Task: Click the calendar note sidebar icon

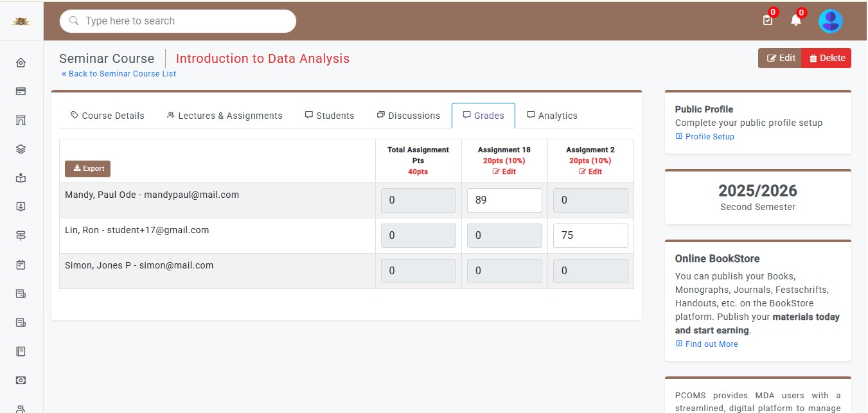Action: (21, 265)
